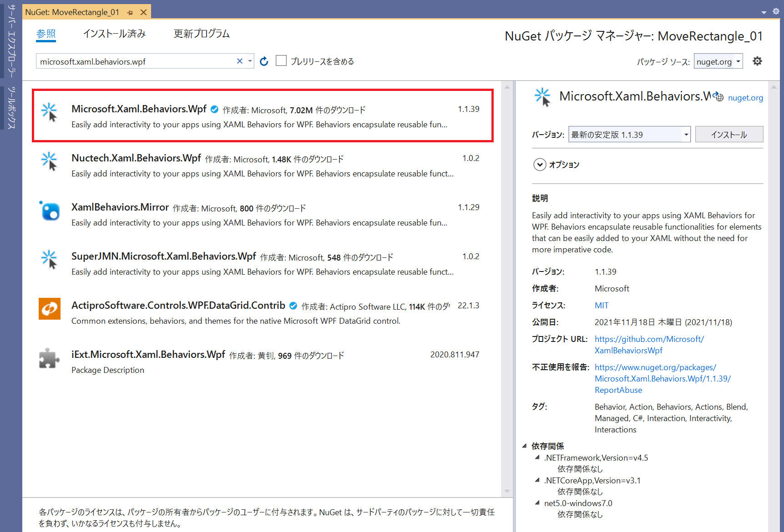This screenshot has height=532, width=784.
Task: Open the MIT license link
Action: [602, 306]
